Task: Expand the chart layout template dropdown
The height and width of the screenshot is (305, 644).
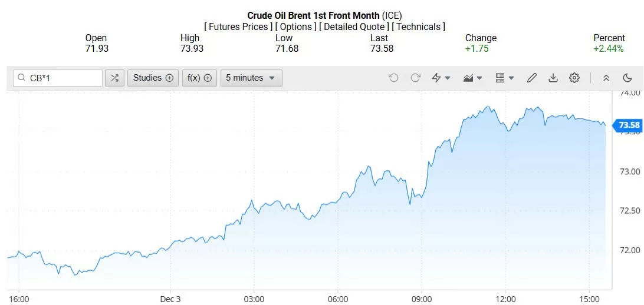Action: pyautogui.click(x=505, y=78)
